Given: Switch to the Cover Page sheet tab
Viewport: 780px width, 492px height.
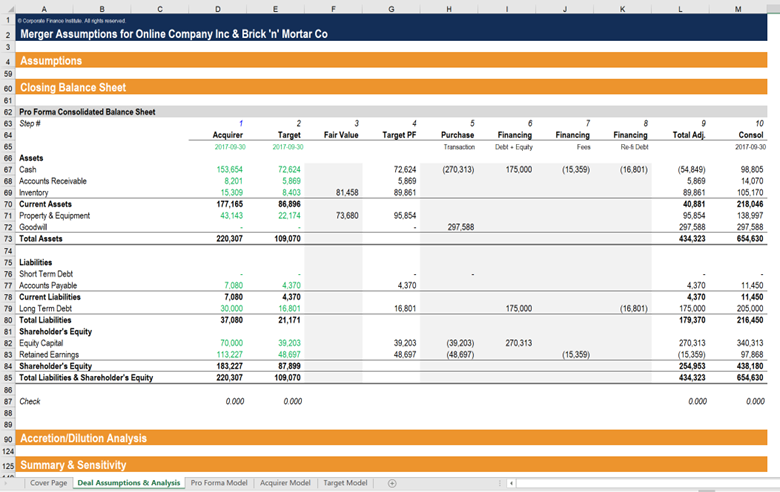Looking at the screenshot, I should [48, 483].
